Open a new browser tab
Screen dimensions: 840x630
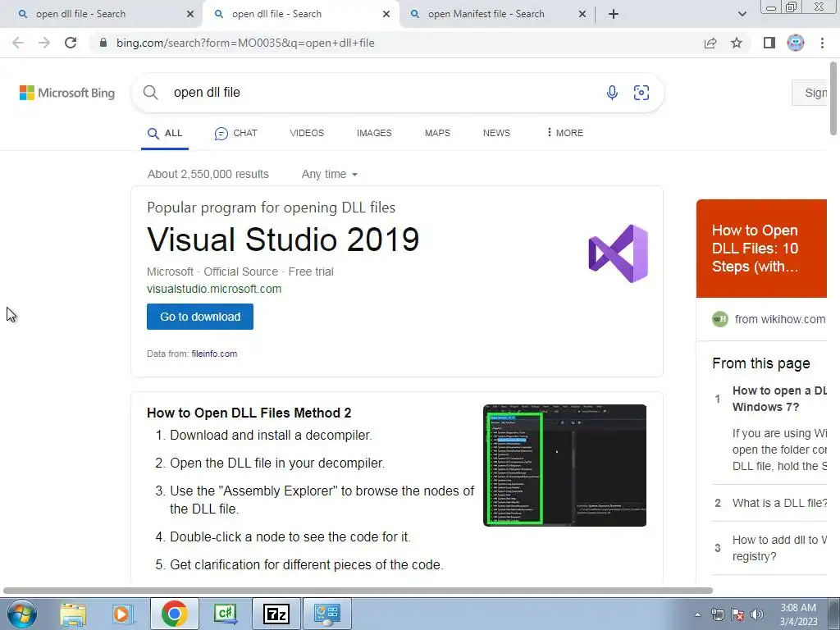[614, 14]
